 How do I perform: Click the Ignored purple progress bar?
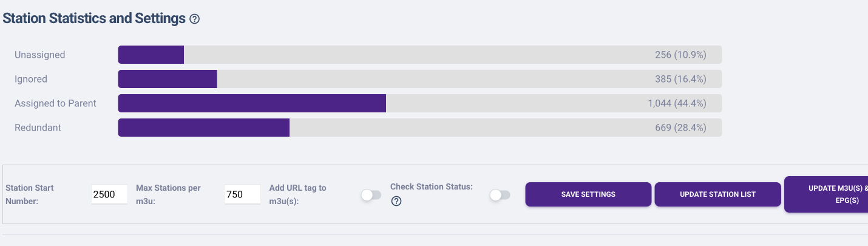click(168, 79)
